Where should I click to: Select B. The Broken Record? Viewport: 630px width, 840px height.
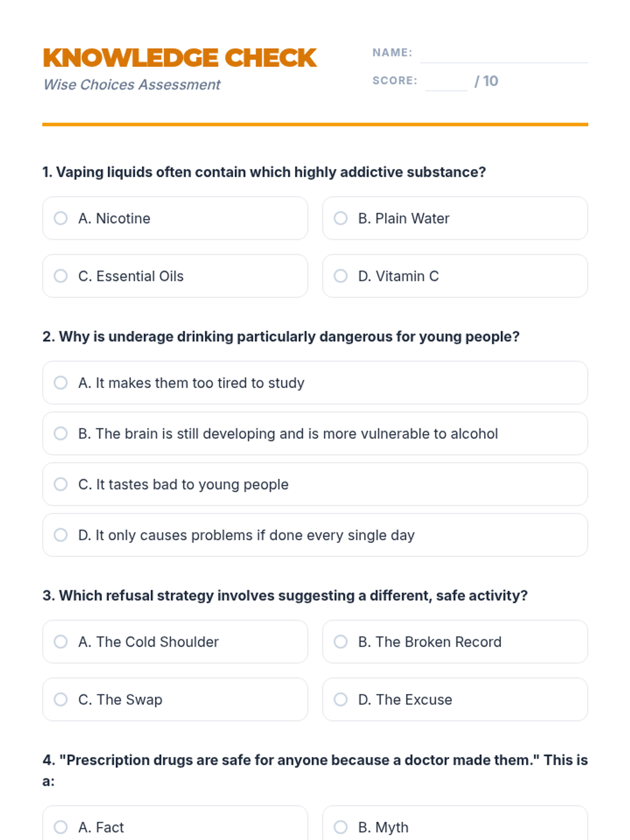click(455, 642)
